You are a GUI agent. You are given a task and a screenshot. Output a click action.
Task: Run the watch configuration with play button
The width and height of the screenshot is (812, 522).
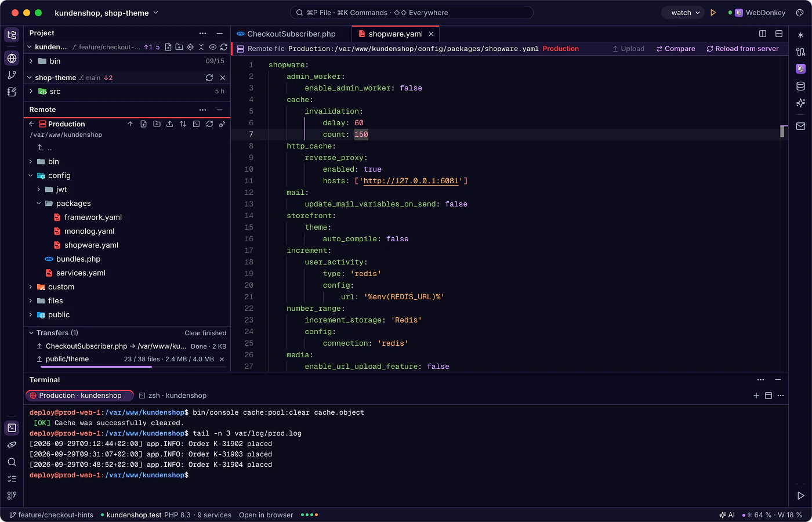pyautogui.click(x=713, y=13)
